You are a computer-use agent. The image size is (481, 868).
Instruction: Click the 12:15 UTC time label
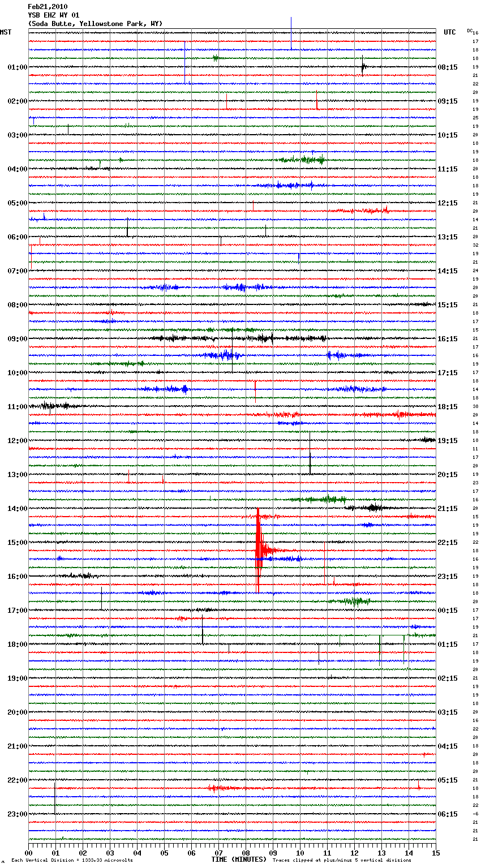[448, 203]
